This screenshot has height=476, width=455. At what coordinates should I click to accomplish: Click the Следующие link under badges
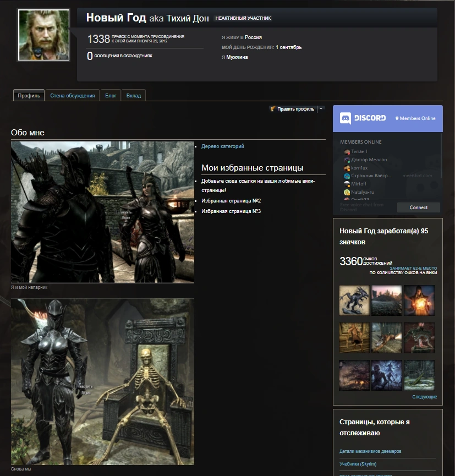424,396
